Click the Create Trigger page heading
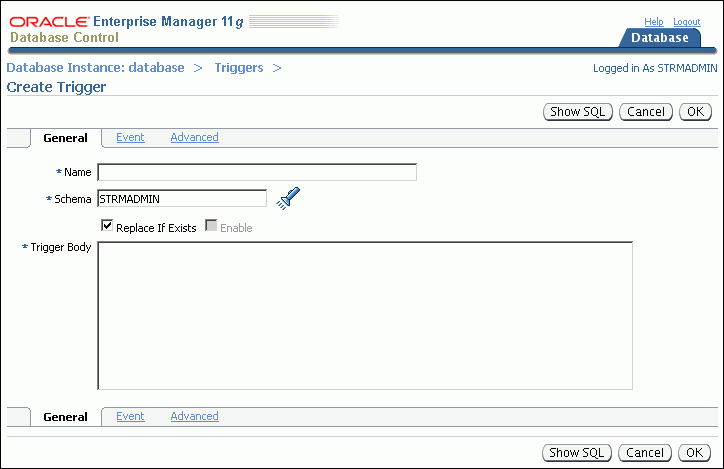Viewport: 724px width, 469px height. (56, 87)
